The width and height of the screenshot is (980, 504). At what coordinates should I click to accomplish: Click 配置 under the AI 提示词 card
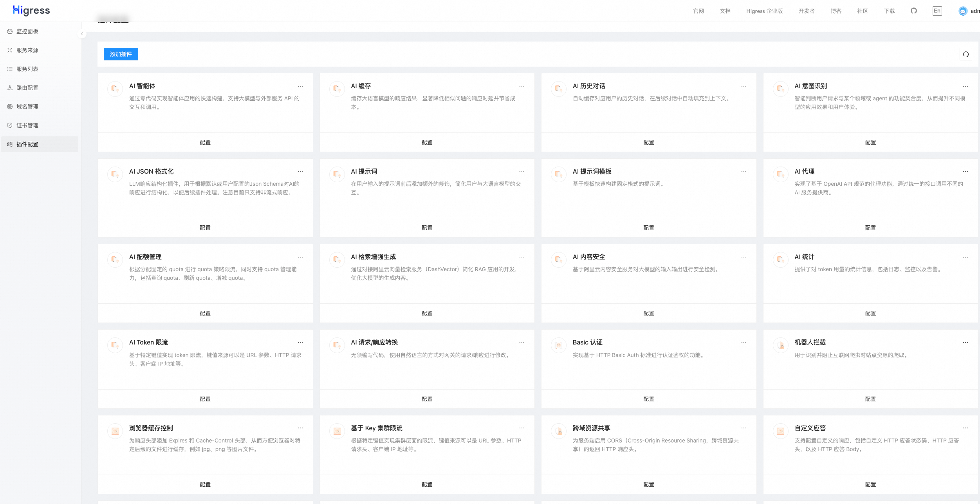427,228
